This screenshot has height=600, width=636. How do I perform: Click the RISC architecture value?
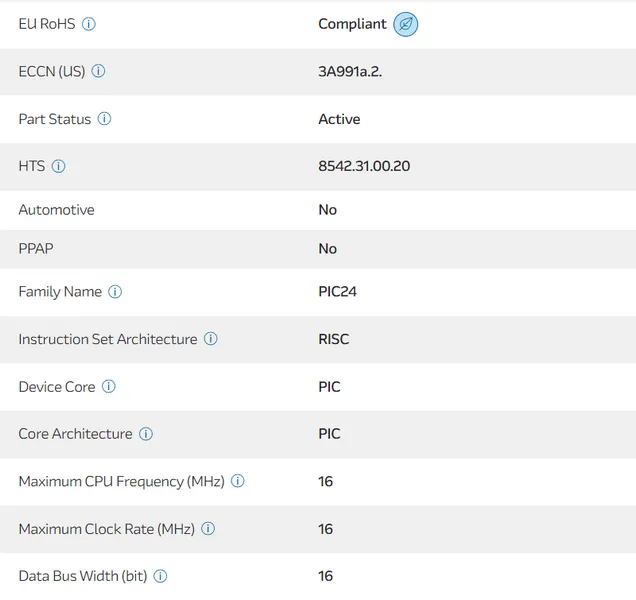334,339
